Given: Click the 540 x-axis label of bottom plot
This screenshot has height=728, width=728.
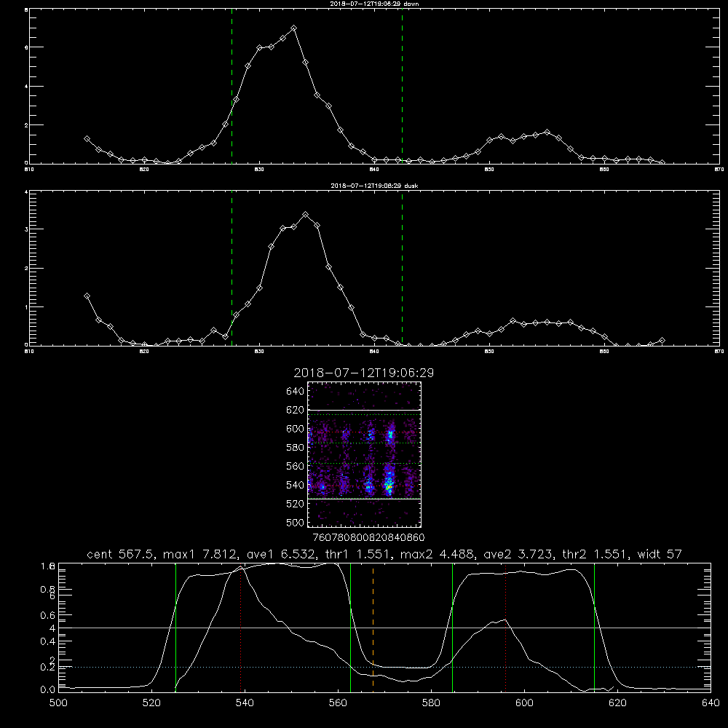Looking at the screenshot, I should pyautogui.click(x=245, y=703).
